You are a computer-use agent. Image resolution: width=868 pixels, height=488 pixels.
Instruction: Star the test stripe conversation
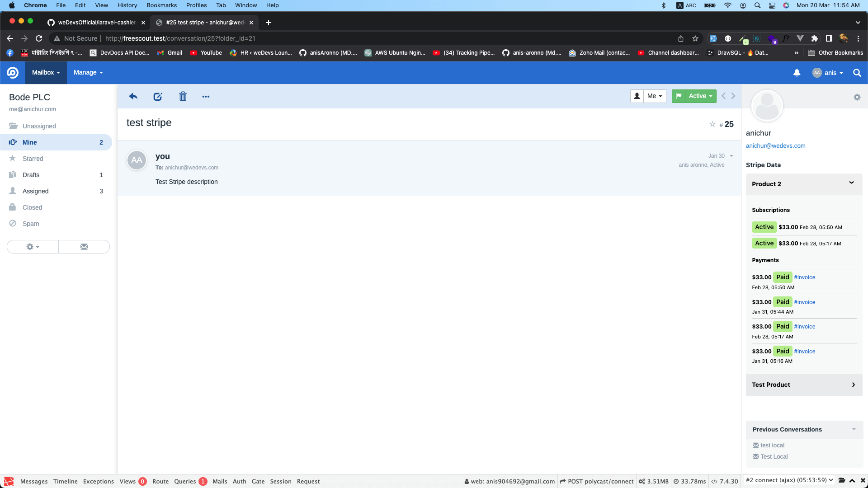coord(712,124)
